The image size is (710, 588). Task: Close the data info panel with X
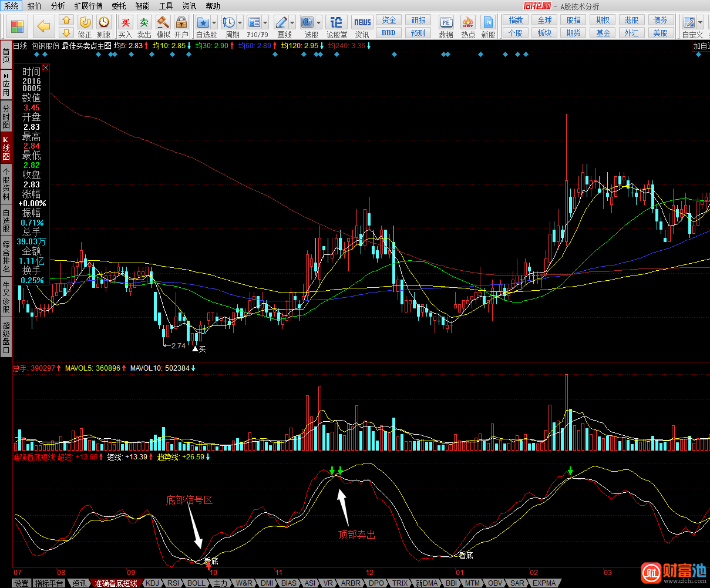click(x=46, y=68)
